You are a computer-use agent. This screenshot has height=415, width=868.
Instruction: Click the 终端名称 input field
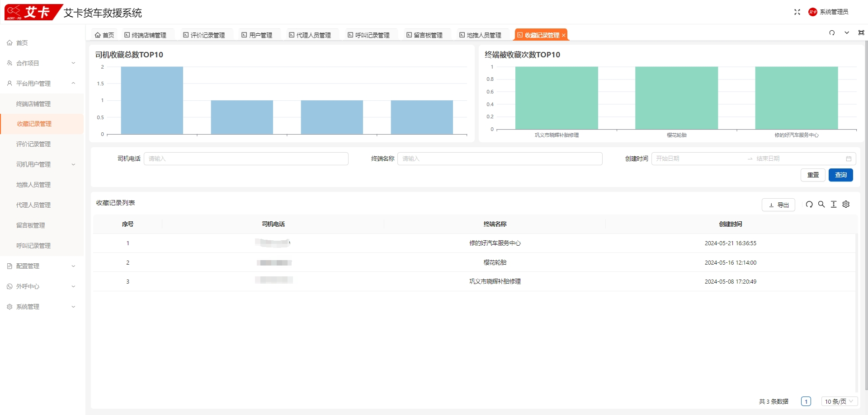point(500,159)
